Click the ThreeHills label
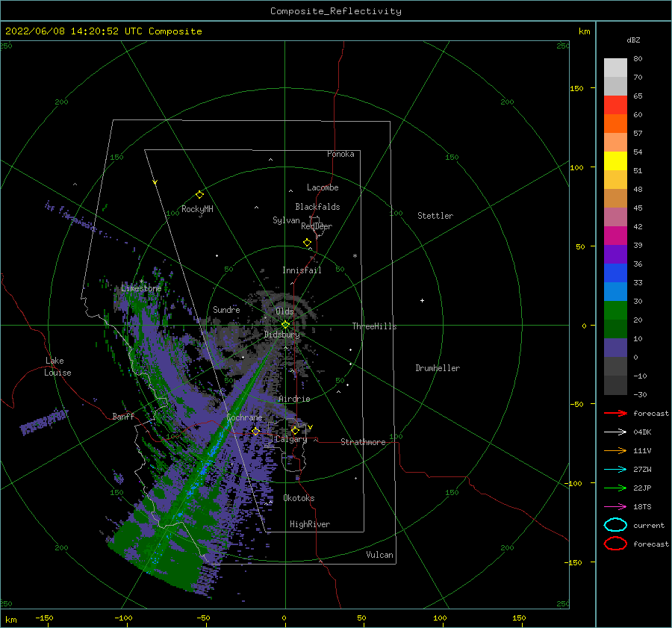This screenshot has width=672, height=628. click(375, 326)
